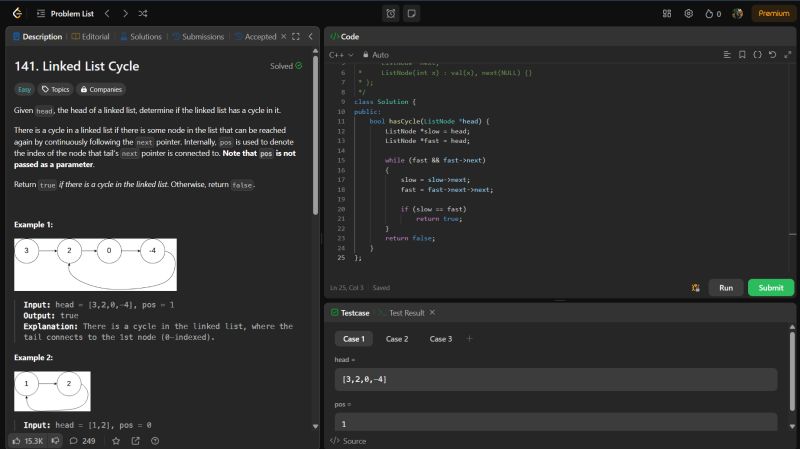Pick a random problem with shuffle icon
Viewport: 800px width, 449px height.
(x=143, y=14)
